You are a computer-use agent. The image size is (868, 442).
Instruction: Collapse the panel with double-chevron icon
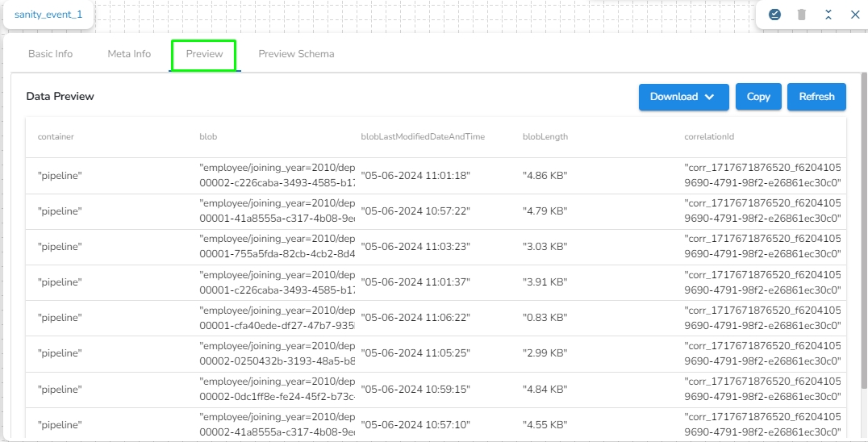pos(828,15)
